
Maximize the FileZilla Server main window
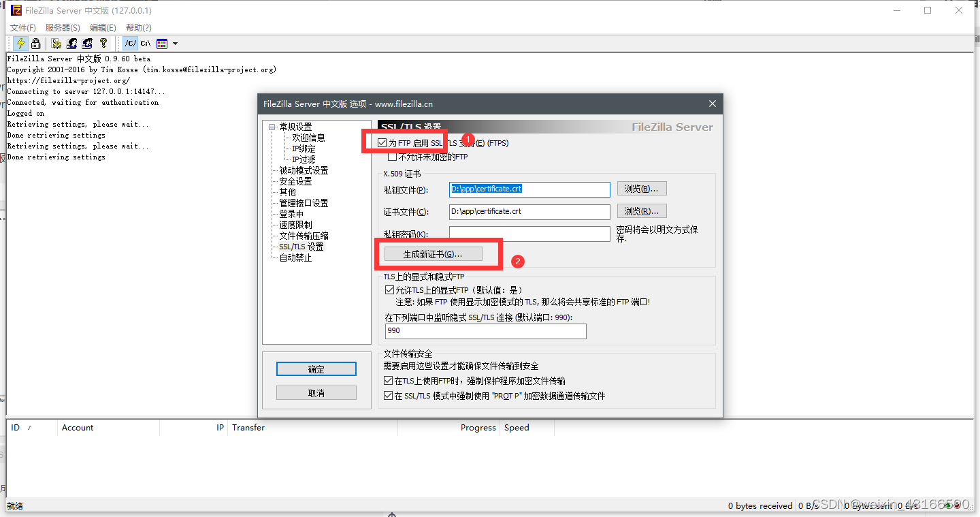(928, 10)
